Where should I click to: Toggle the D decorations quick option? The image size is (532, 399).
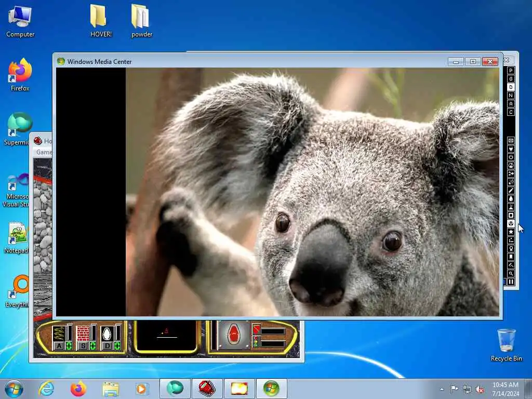(x=511, y=87)
